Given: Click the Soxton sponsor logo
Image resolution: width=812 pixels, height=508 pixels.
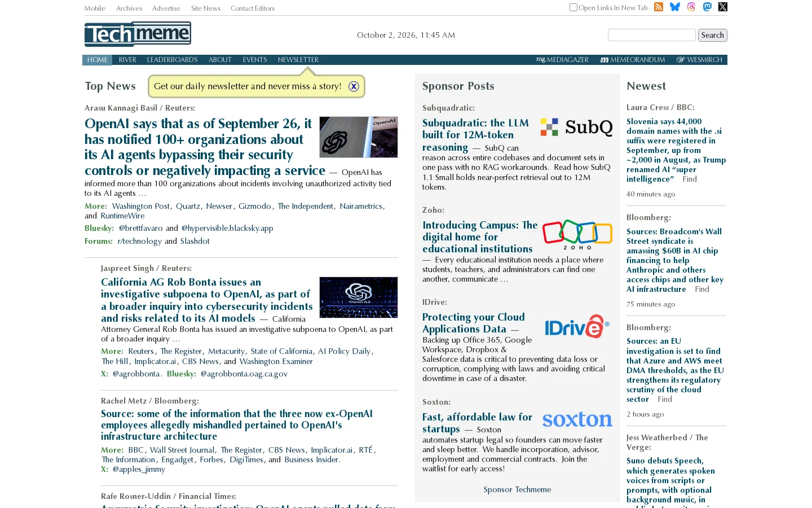Looking at the screenshot, I should 577,419.
